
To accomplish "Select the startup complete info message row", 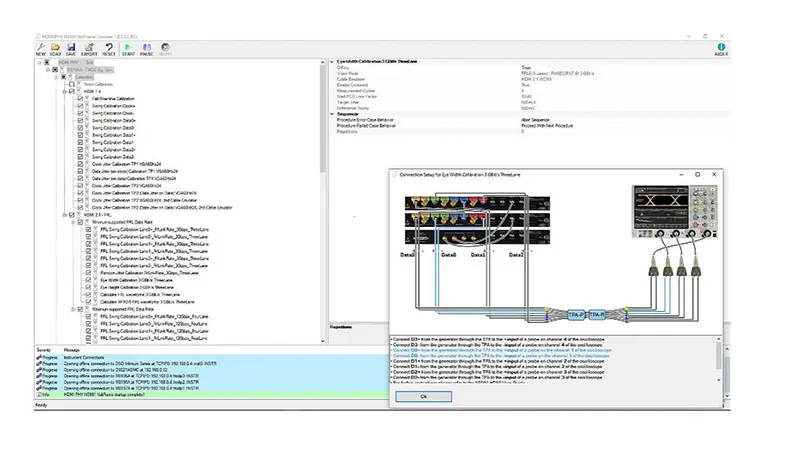I will (x=212, y=394).
